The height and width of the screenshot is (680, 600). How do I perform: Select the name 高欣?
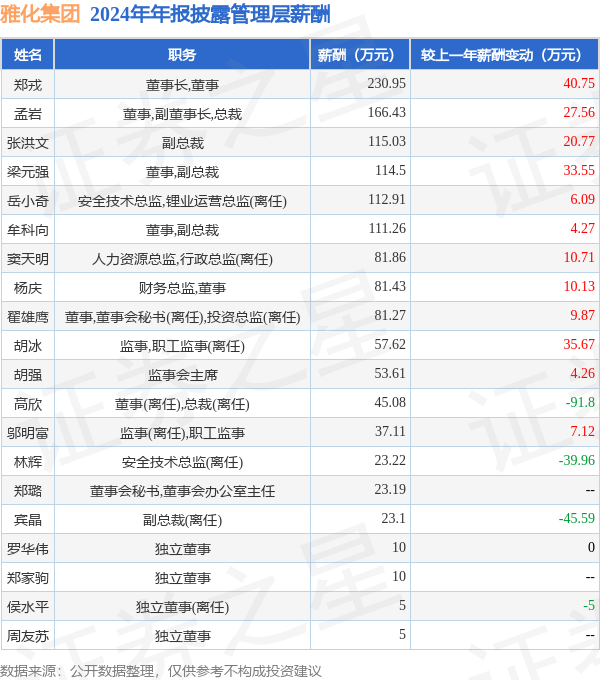[x=28, y=404]
